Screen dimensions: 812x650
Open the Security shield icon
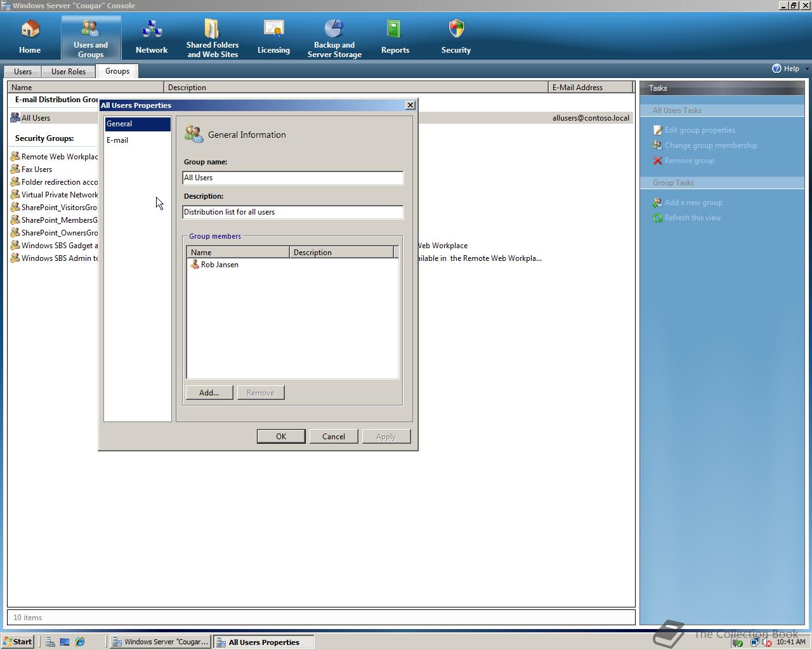click(x=456, y=29)
